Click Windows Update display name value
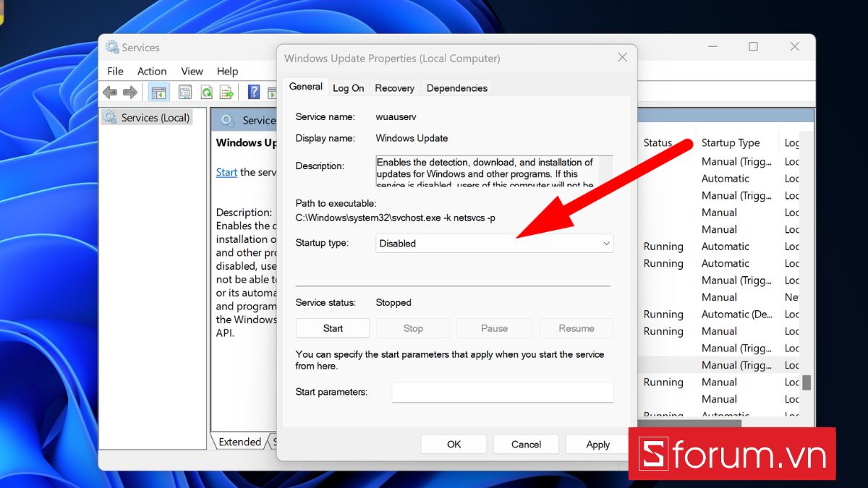The width and height of the screenshot is (868, 488). pos(412,138)
